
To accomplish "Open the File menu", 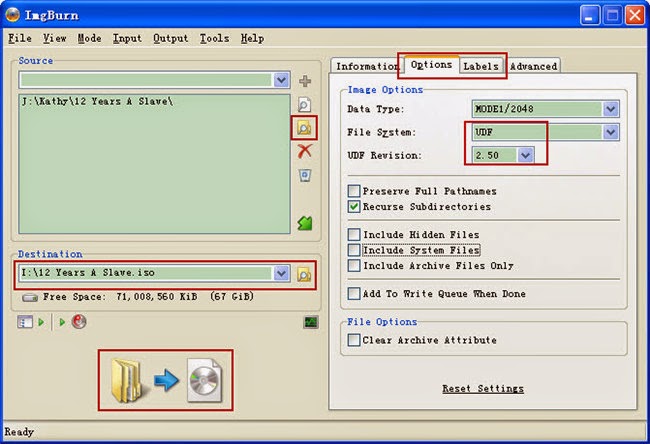I will pyautogui.click(x=20, y=38).
